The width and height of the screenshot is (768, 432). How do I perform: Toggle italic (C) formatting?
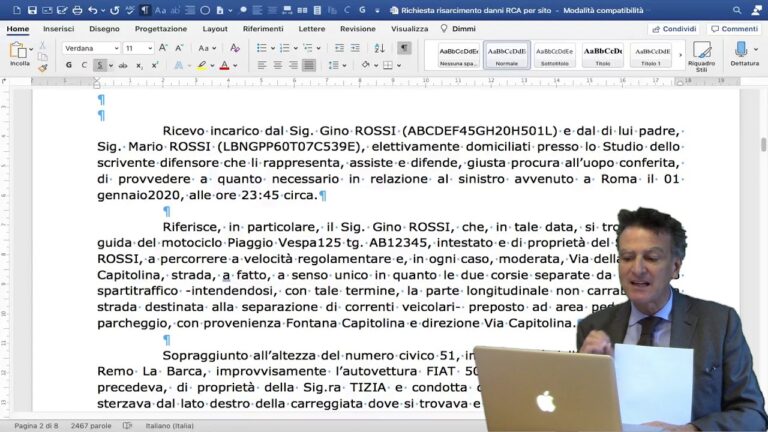pyautogui.click(x=84, y=65)
